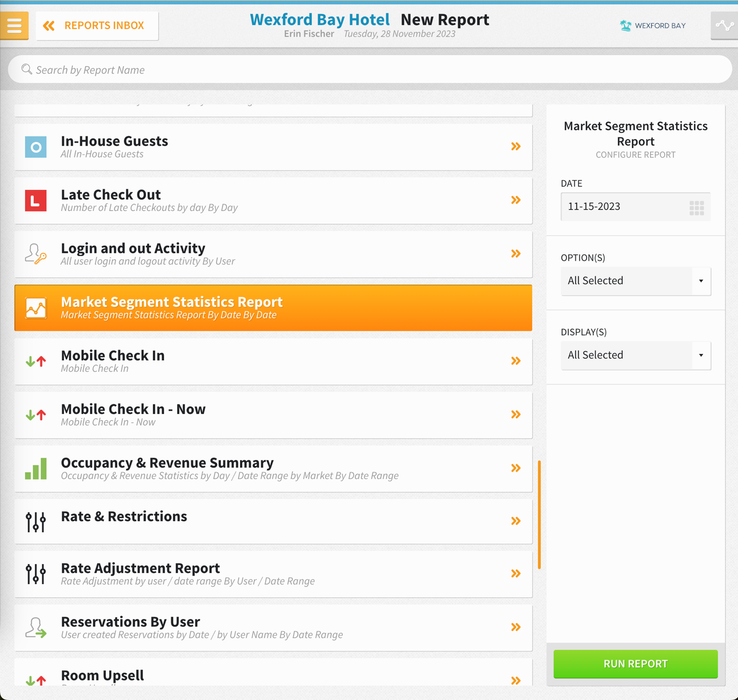Click the Market Segment Statistics chart icon
Viewport: 738px width, 700px height.
tap(36, 308)
